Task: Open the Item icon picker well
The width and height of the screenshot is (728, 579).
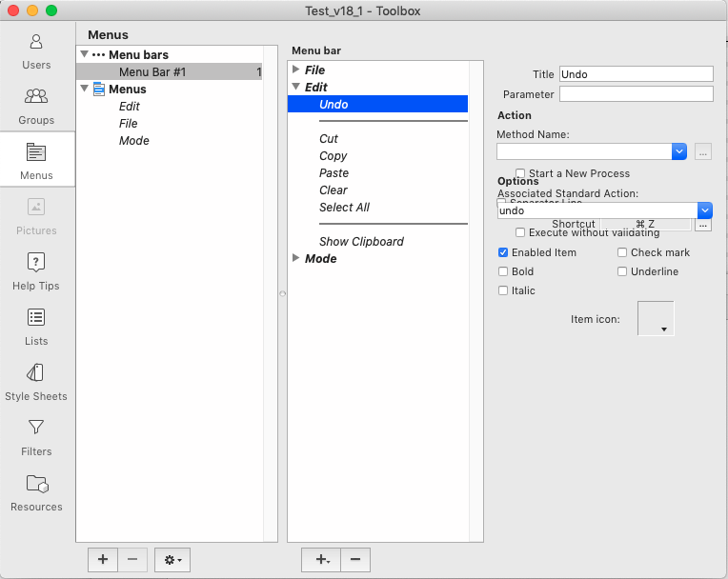Action: pos(656,319)
